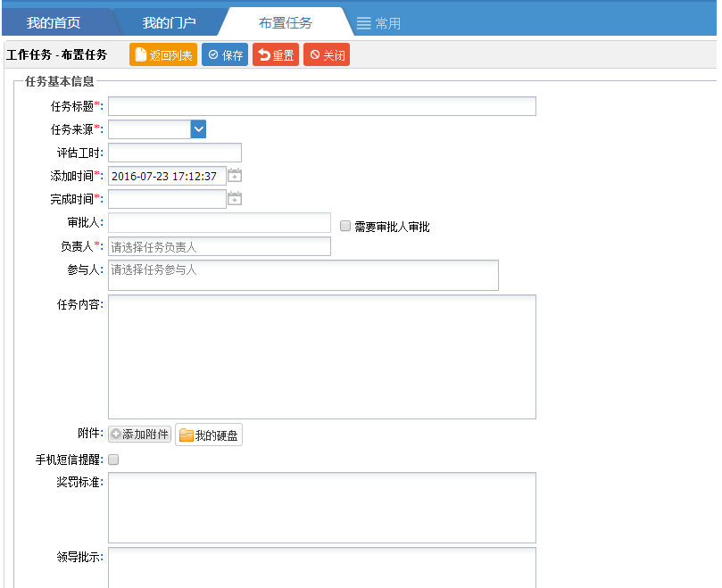722x588 pixels.
Task: Switch to the 我的门户 tab
Action: (x=169, y=22)
